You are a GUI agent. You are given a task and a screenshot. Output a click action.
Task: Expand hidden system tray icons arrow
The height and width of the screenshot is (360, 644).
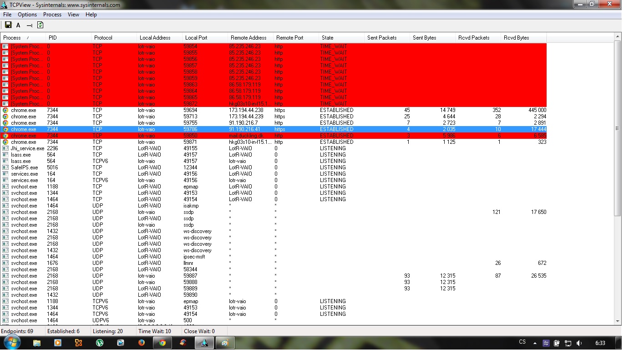point(535,343)
